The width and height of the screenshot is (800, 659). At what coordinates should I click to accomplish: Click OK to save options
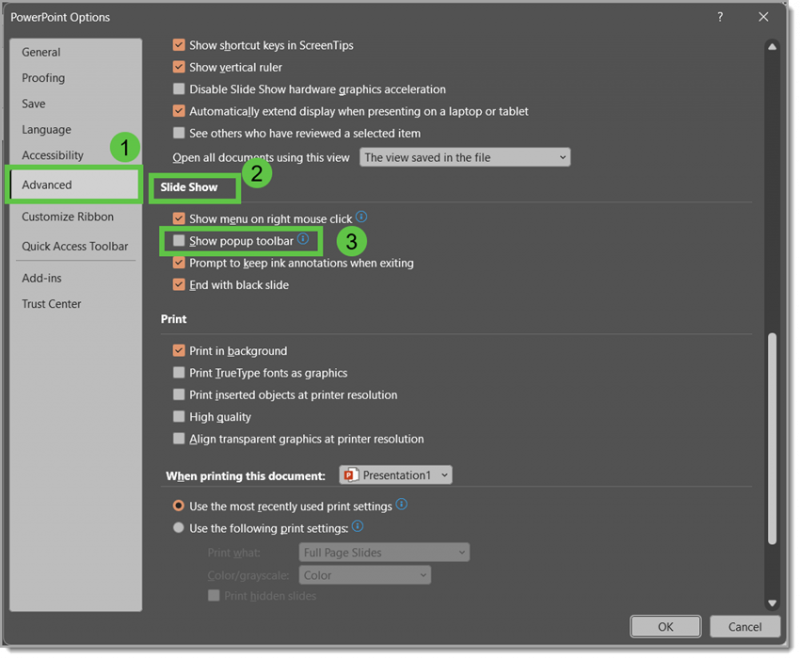[665, 626]
